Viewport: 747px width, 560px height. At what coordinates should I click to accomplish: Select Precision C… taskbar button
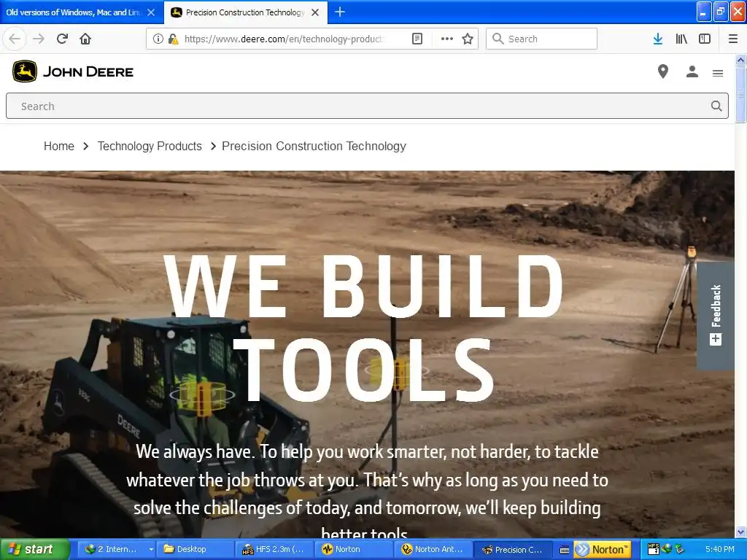tap(513, 549)
